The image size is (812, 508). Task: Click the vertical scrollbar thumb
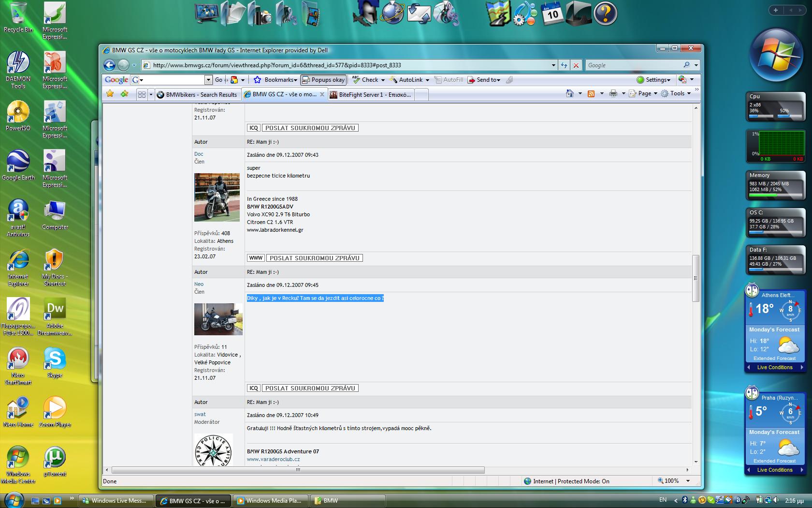pyautogui.click(x=696, y=278)
